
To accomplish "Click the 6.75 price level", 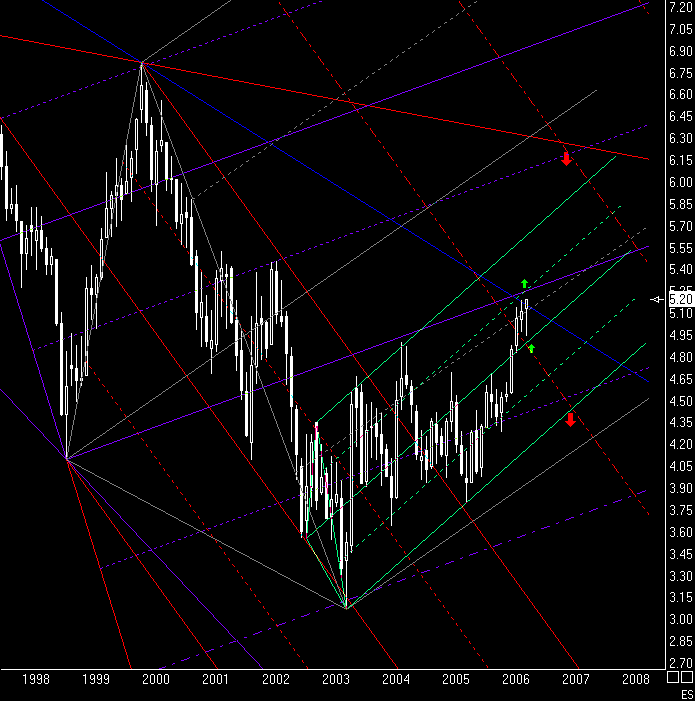I will point(681,73).
